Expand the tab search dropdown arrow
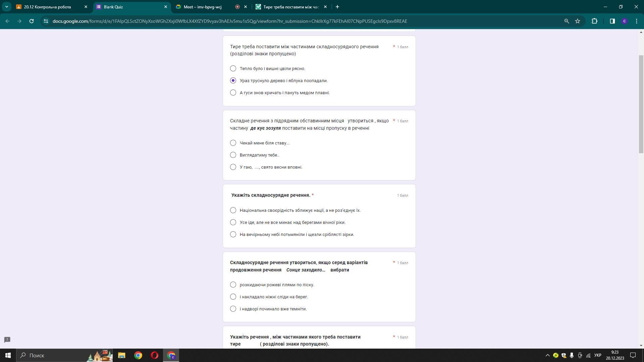Viewport: 644px width, 362px height. coord(6,7)
